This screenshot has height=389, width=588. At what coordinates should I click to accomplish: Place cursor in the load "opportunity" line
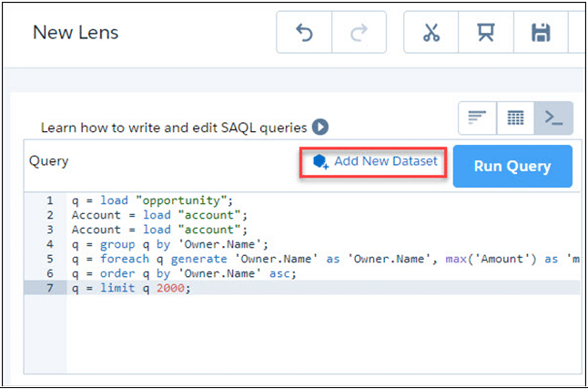click(x=155, y=200)
